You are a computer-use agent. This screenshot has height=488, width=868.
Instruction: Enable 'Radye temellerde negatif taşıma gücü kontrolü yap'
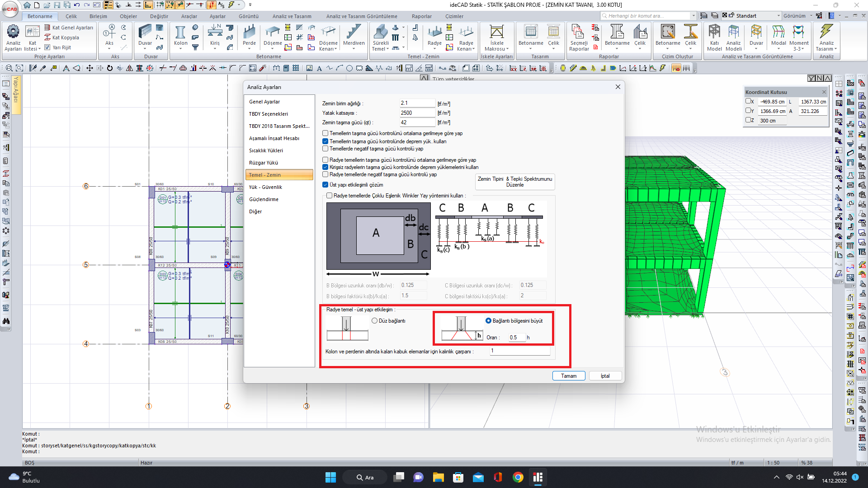coord(325,174)
